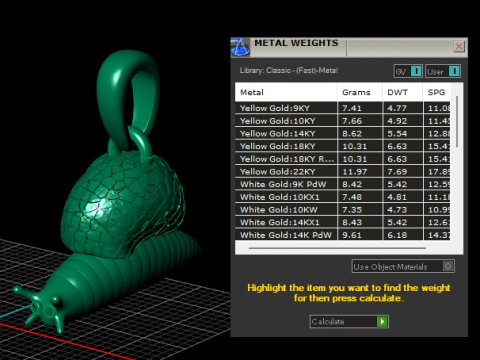
Task: Click the 8.42 grams value
Action: tap(352, 184)
